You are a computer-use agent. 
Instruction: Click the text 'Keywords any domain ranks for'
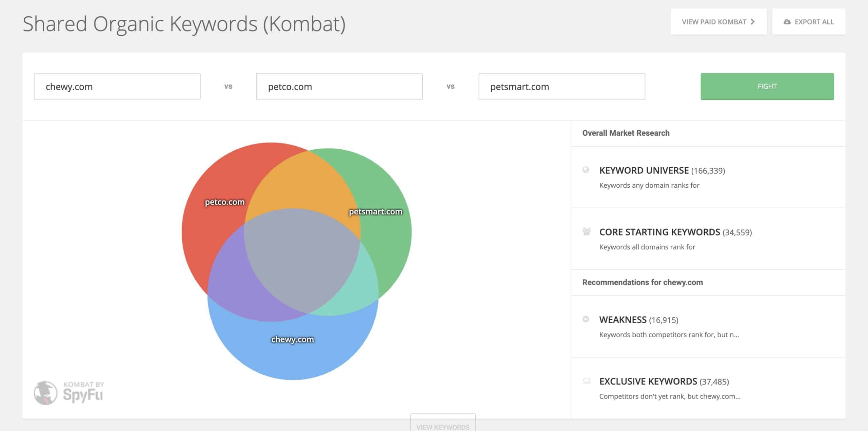click(x=649, y=185)
